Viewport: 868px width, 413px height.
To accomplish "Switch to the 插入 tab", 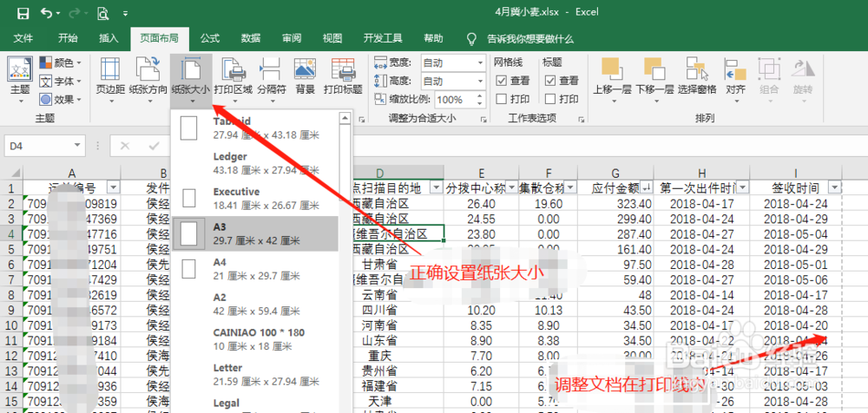I will 108,39.
